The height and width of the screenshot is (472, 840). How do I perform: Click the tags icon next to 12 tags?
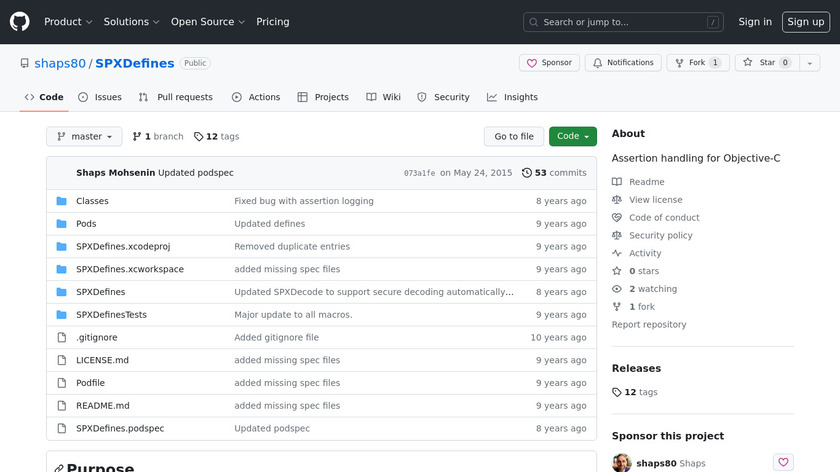pos(199,137)
